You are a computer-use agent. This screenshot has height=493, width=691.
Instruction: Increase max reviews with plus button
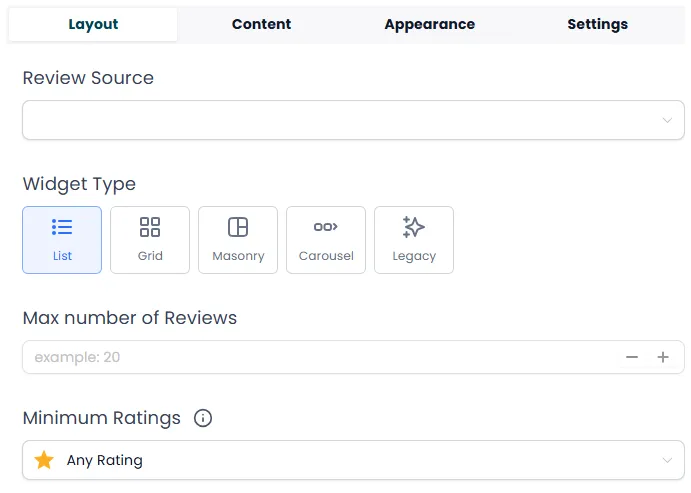tap(663, 357)
